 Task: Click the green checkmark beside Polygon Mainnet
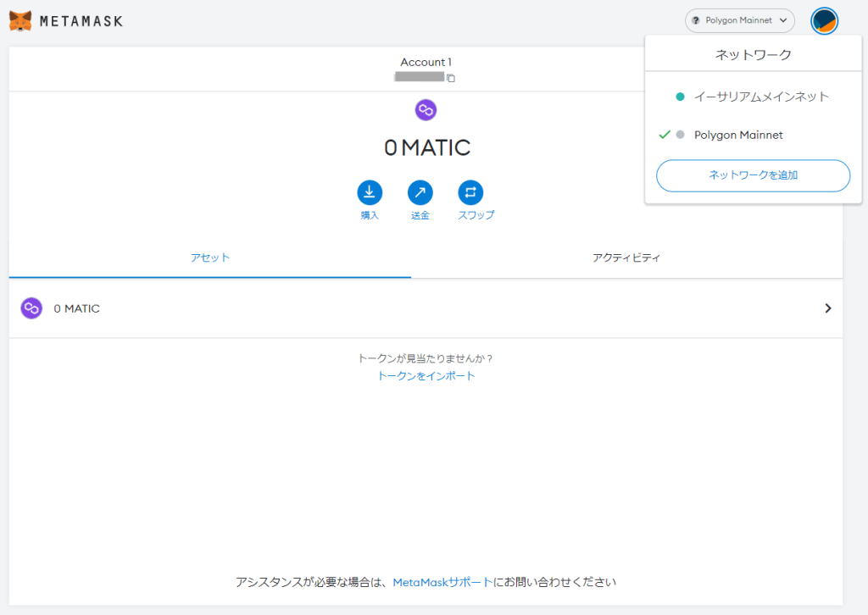tap(665, 135)
